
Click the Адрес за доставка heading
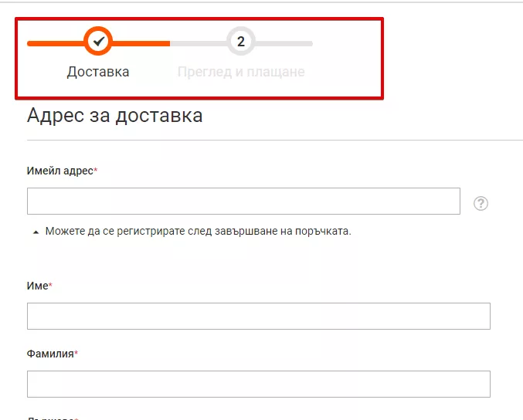pos(115,116)
